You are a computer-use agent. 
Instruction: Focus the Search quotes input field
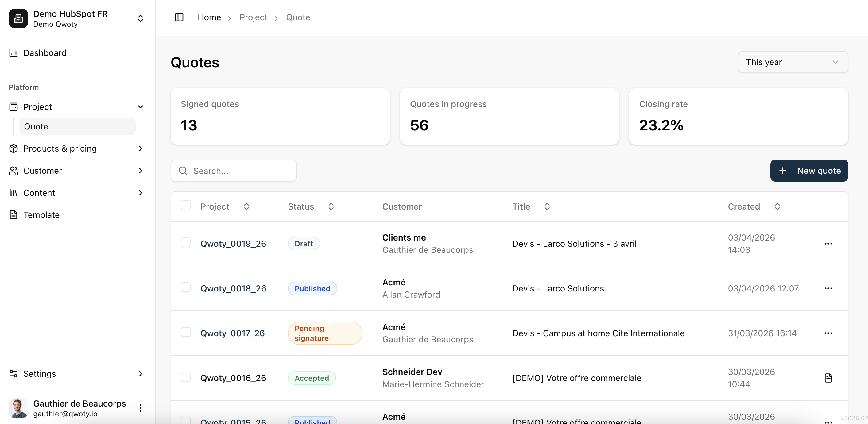click(234, 171)
